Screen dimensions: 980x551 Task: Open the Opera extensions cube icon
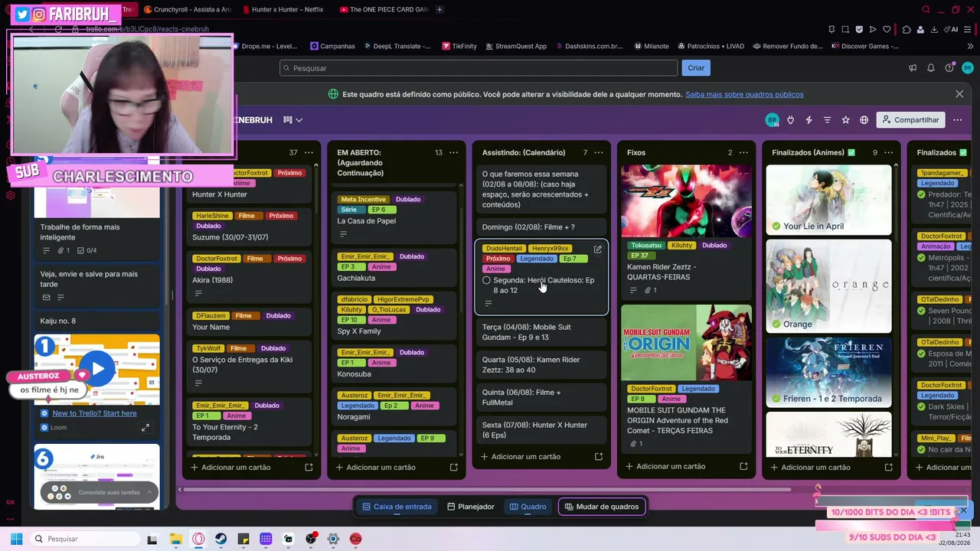click(x=906, y=29)
